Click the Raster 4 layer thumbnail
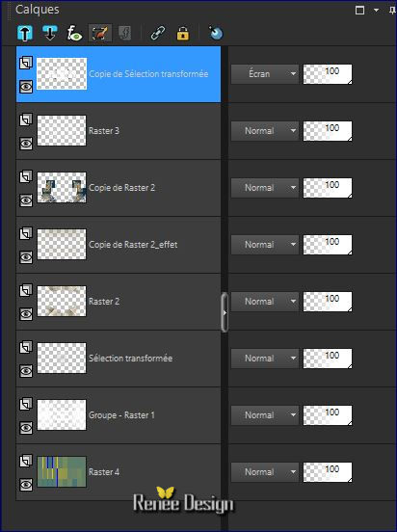 click(x=62, y=471)
